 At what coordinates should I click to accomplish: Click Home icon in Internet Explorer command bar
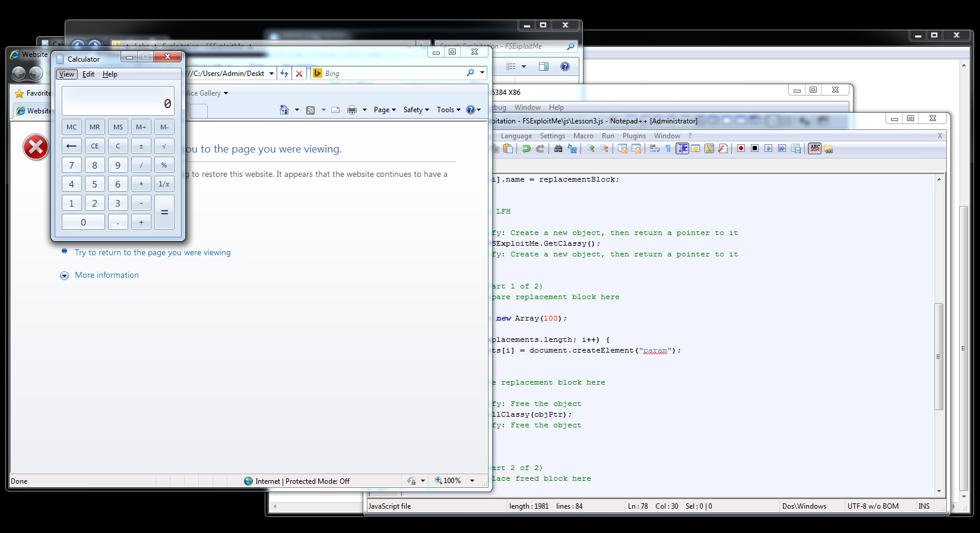284,110
